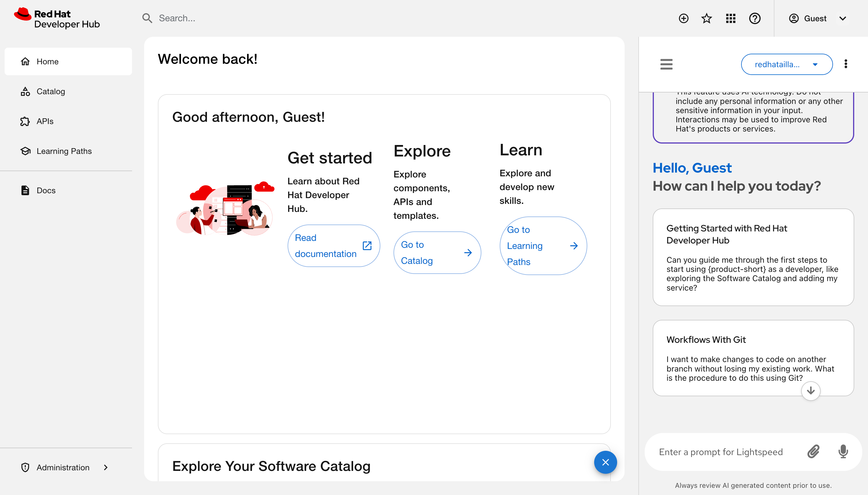This screenshot has height=495, width=868.
Task: Open the redhatailla model selector dropdown
Action: (x=786, y=64)
